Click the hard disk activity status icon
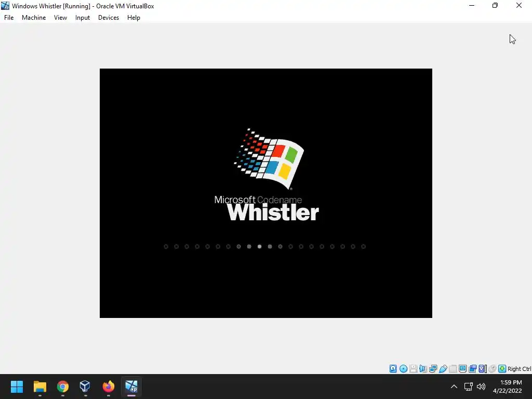The height and width of the screenshot is (399, 532). [393, 368]
